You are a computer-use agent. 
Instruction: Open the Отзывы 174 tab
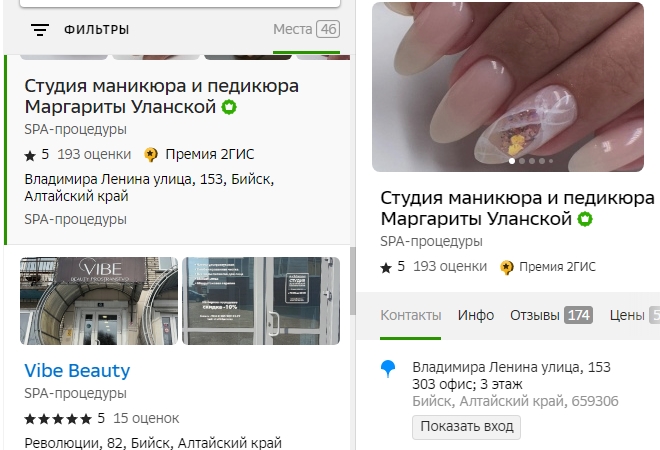tap(551, 315)
